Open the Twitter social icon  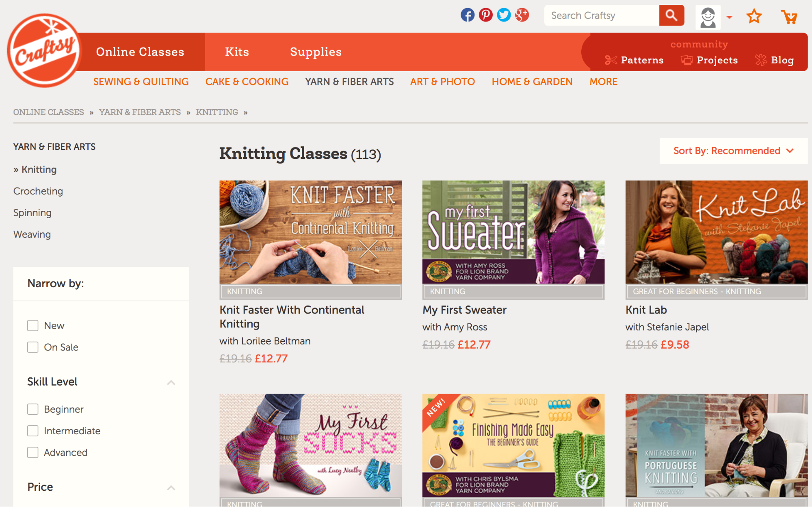tap(504, 15)
